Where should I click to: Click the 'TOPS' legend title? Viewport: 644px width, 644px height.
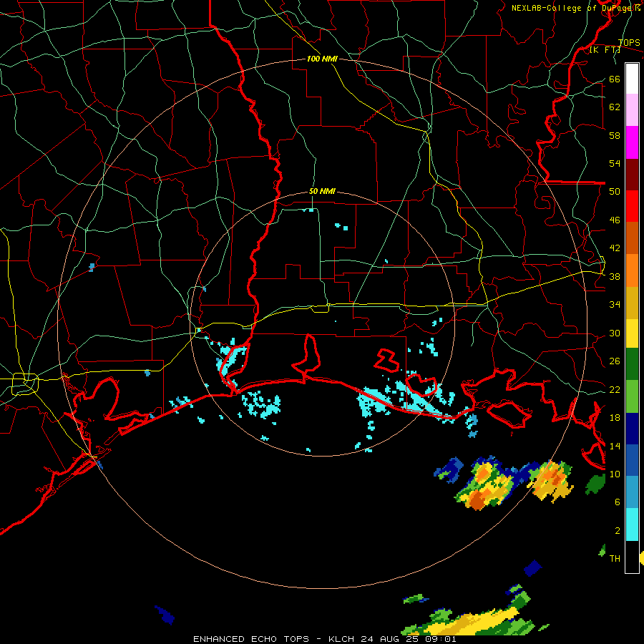pos(629,43)
